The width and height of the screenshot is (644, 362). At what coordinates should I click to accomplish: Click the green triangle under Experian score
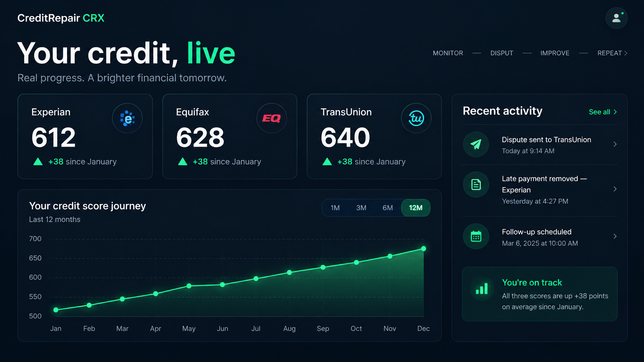(x=38, y=162)
